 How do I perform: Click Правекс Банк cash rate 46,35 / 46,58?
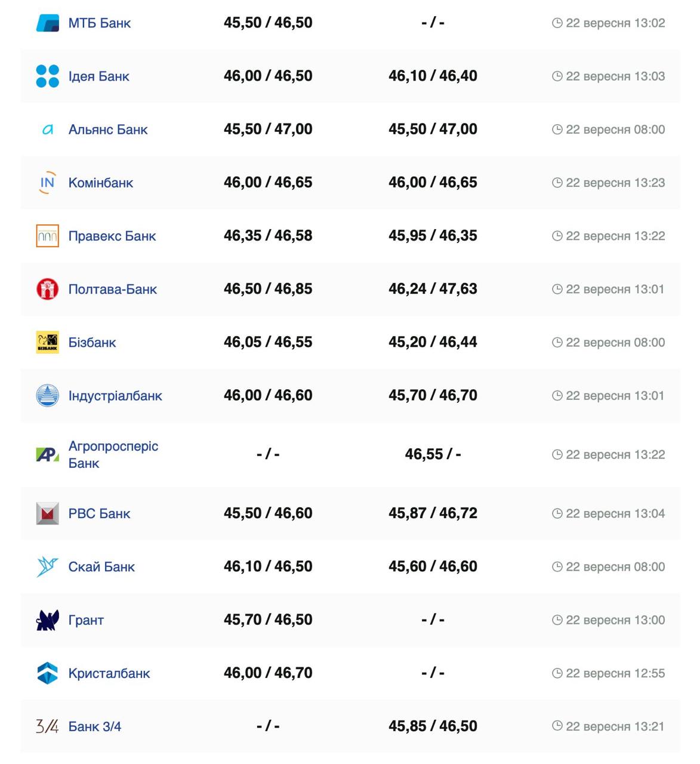pos(268,236)
